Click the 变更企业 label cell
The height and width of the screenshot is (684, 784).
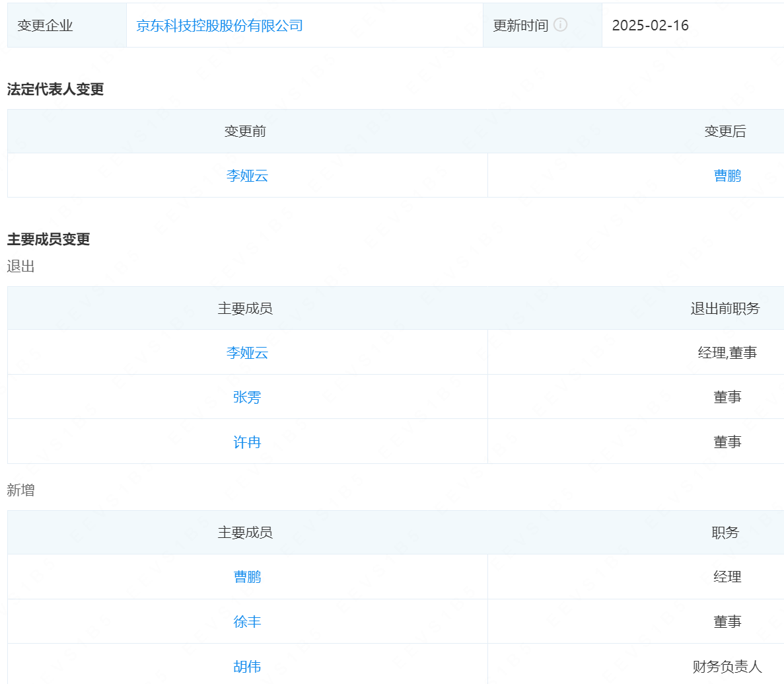(45, 26)
